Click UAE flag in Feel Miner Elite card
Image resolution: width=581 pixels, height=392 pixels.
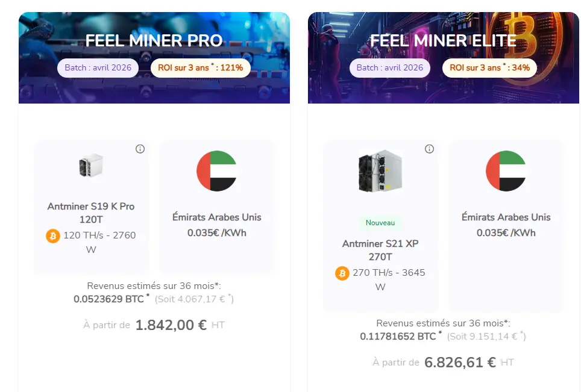(x=506, y=171)
